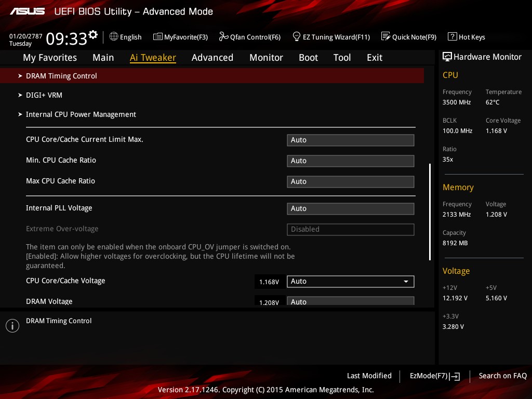
Task: Open the Advanced tab
Action: coord(212,58)
